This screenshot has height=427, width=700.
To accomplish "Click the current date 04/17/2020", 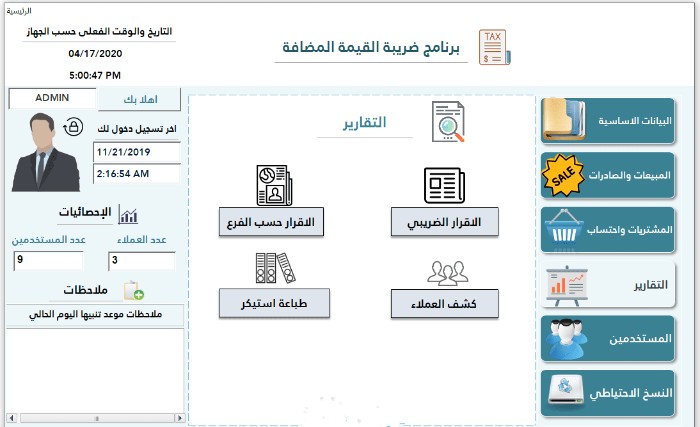I will point(95,54).
